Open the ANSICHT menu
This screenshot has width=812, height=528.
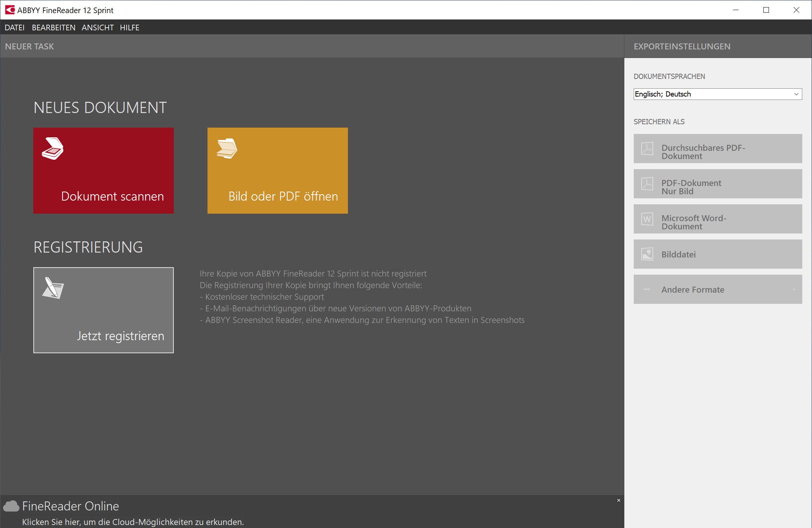pyautogui.click(x=98, y=28)
